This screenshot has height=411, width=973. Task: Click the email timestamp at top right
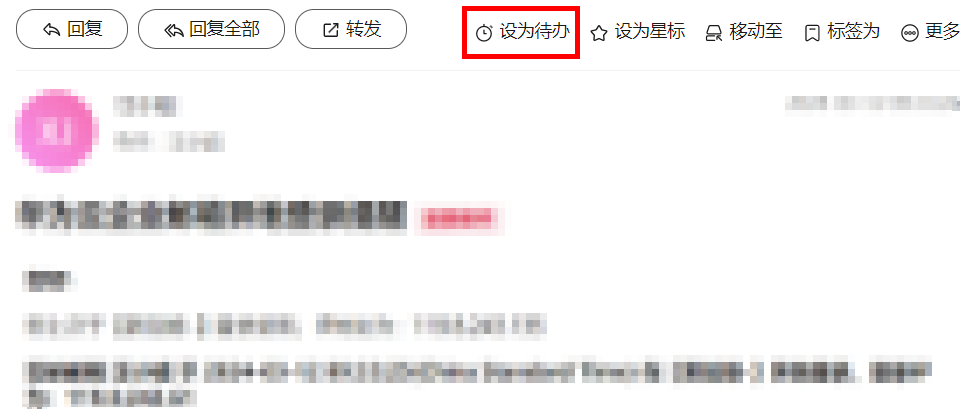click(872, 103)
